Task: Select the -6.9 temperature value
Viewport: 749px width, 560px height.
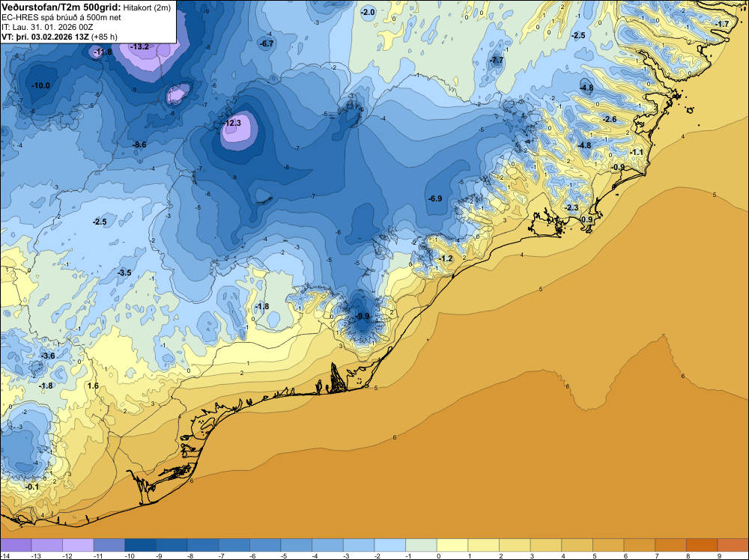Action: (x=435, y=198)
